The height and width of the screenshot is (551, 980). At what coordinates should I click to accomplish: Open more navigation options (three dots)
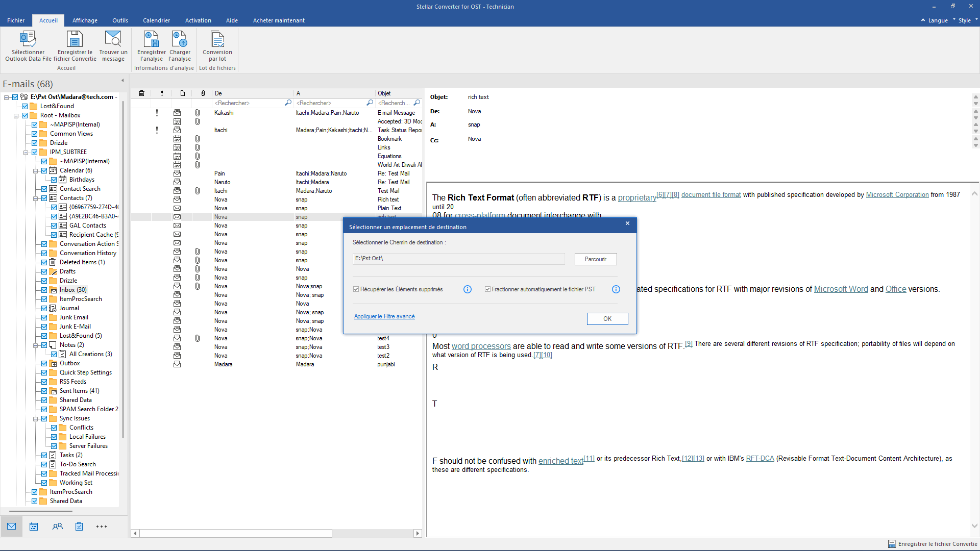point(102,527)
